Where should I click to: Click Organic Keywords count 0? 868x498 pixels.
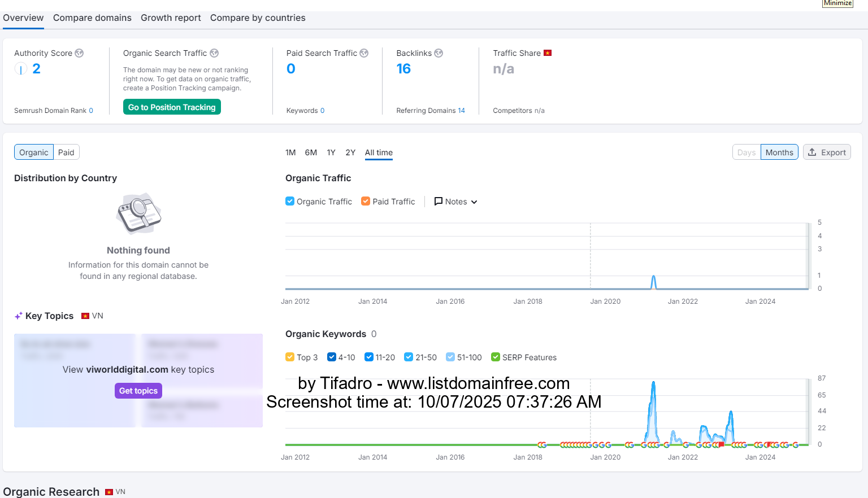(374, 334)
